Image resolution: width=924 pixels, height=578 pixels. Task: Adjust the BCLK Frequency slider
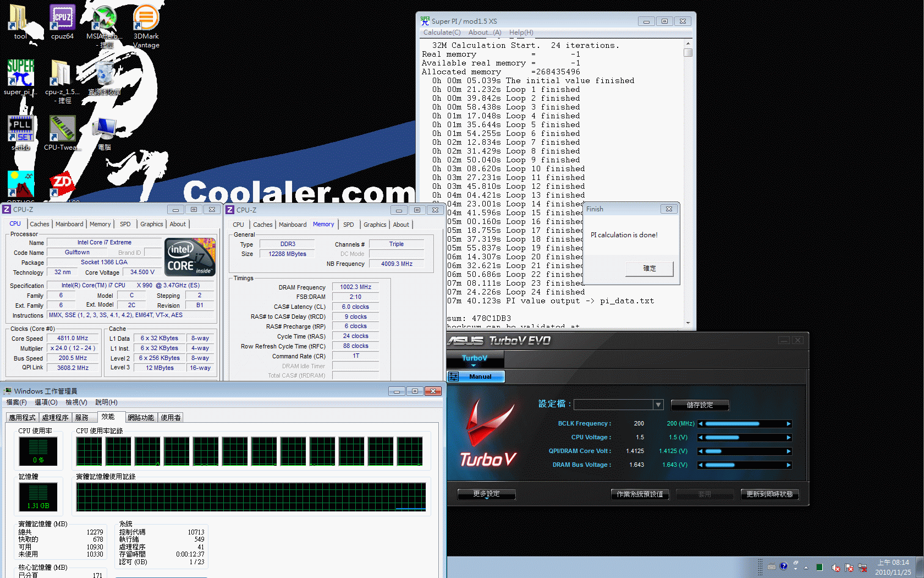(x=745, y=424)
